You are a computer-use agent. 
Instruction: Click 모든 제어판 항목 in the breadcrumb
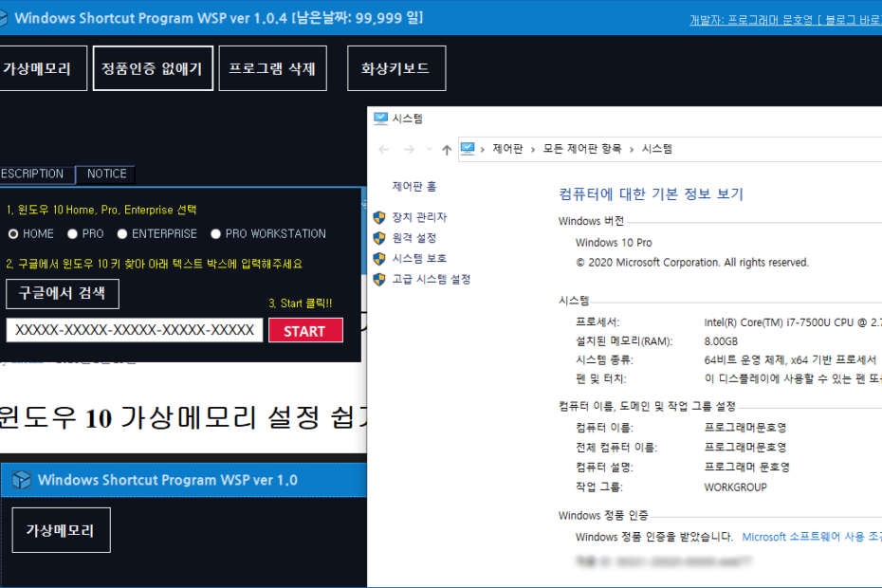coord(582,149)
